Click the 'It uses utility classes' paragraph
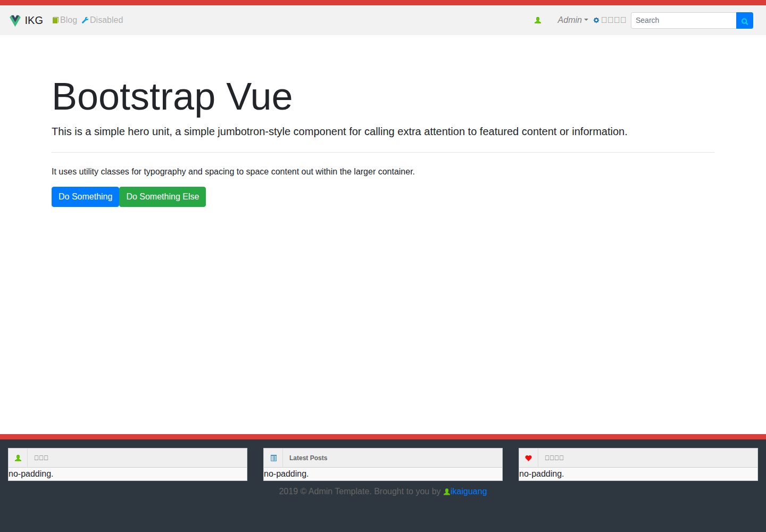The height and width of the screenshot is (532, 766). [x=233, y=171]
